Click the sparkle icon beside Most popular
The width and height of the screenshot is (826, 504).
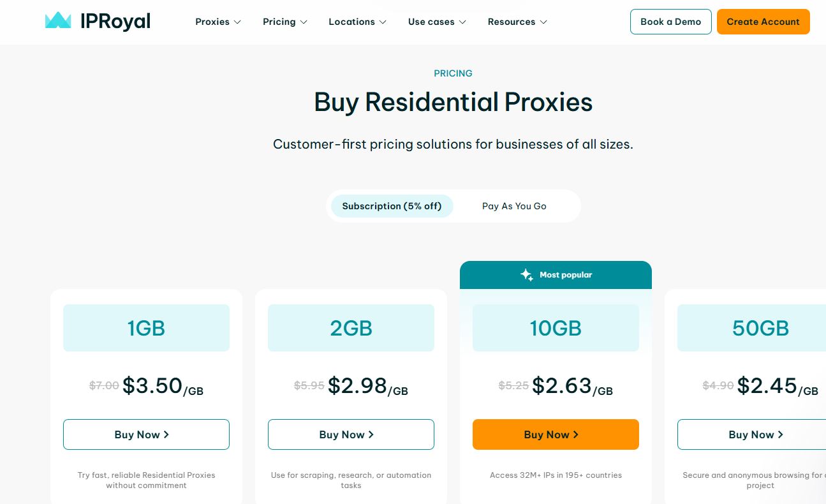pyautogui.click(x=526, y=275)
